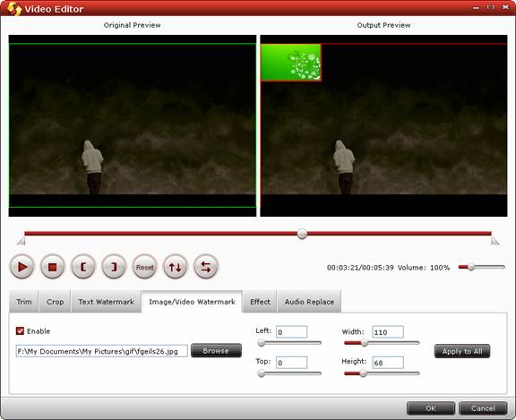Click the Play button
The image size is (516, 420).
(x=22, y=267)
